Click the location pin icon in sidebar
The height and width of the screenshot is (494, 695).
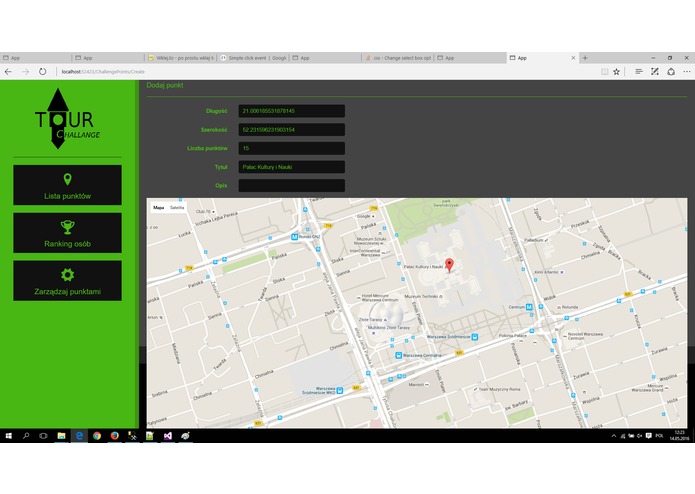(67, 179)
